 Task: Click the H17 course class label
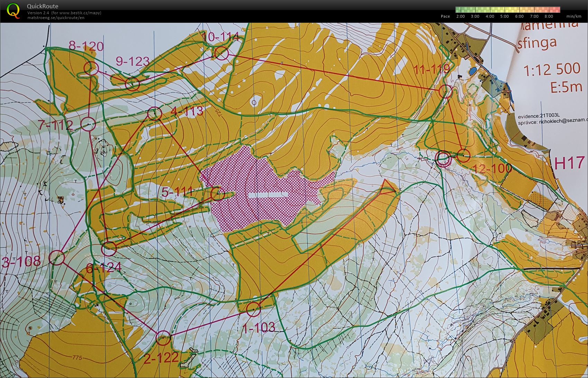(570, 163)
